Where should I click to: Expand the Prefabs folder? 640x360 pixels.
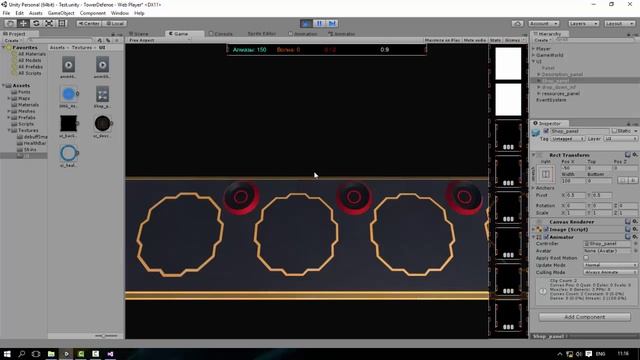pos(9,118)
